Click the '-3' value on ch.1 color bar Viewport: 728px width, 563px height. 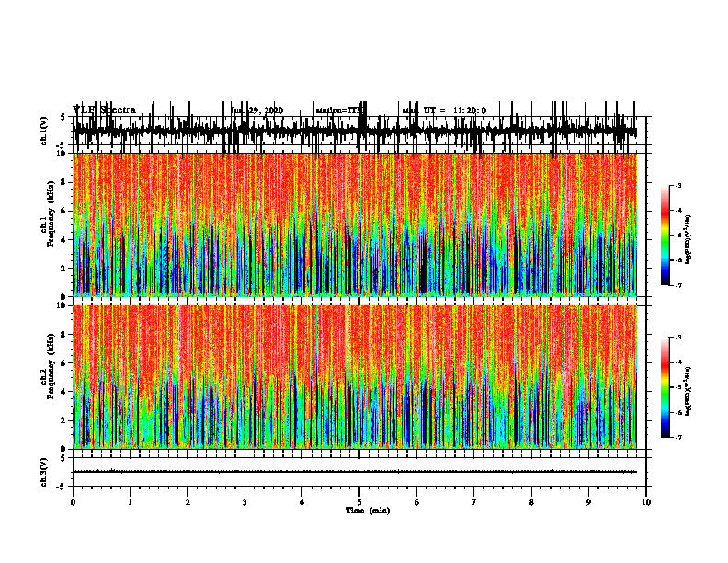tap(677, 186)
